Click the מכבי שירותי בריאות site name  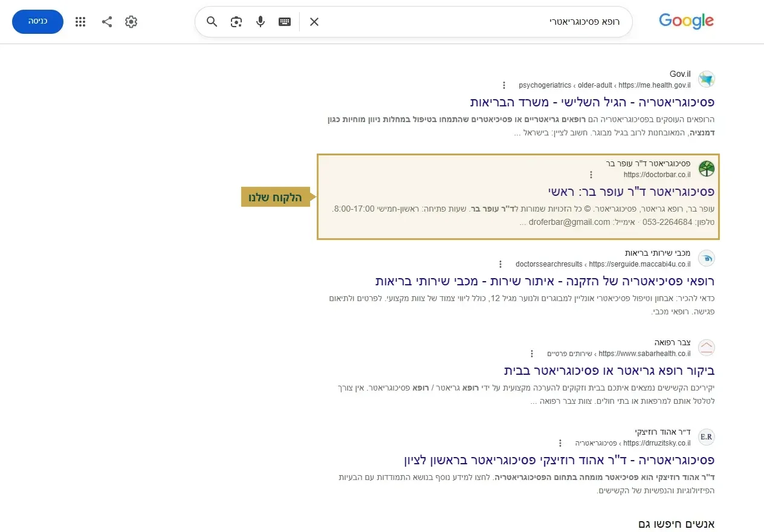click(x=658, y=253)
